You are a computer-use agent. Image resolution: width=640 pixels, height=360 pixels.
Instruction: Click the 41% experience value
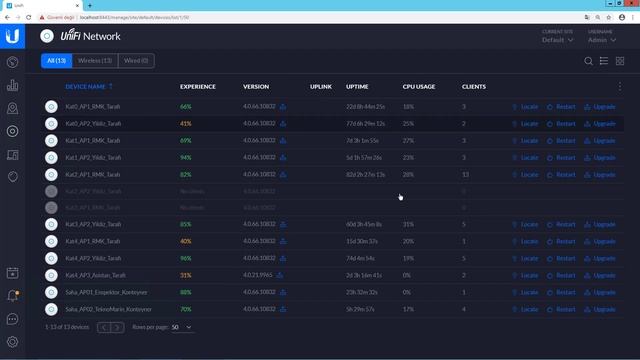click(x=186, y=124)
